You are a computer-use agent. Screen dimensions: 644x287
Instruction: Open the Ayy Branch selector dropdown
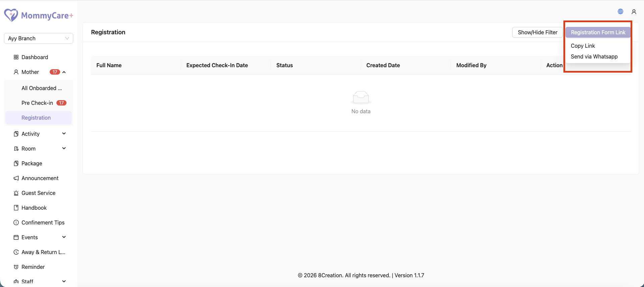point(39,38)
